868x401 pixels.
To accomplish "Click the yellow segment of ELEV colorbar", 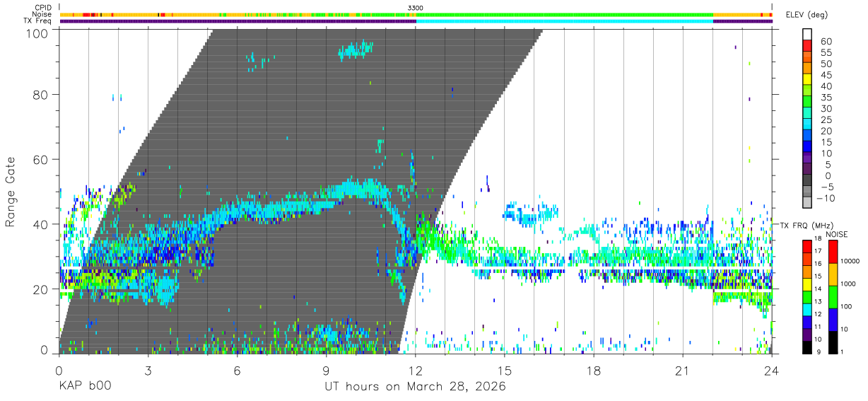I will (x=807, y=79).
